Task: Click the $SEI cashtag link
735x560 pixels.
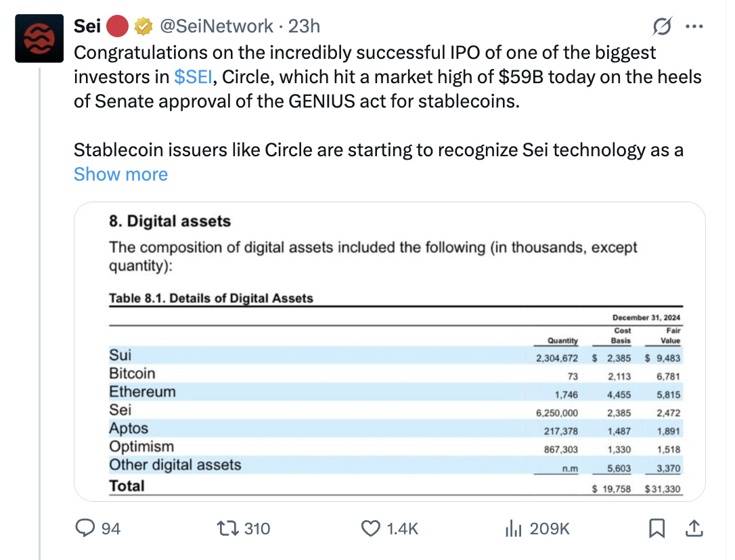Action: coord(194,76)
